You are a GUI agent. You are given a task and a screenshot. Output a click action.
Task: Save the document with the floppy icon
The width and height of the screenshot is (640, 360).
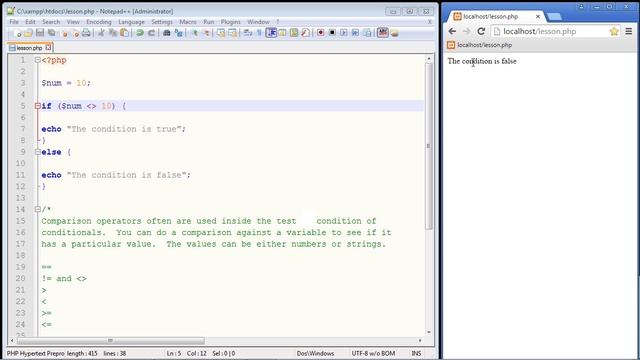click(x=40, y=33)
